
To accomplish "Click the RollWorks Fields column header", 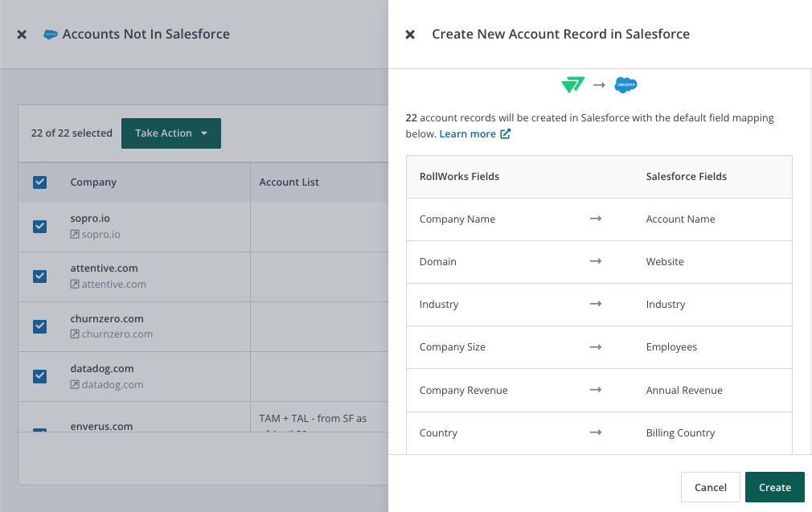I will coord(459,177).
